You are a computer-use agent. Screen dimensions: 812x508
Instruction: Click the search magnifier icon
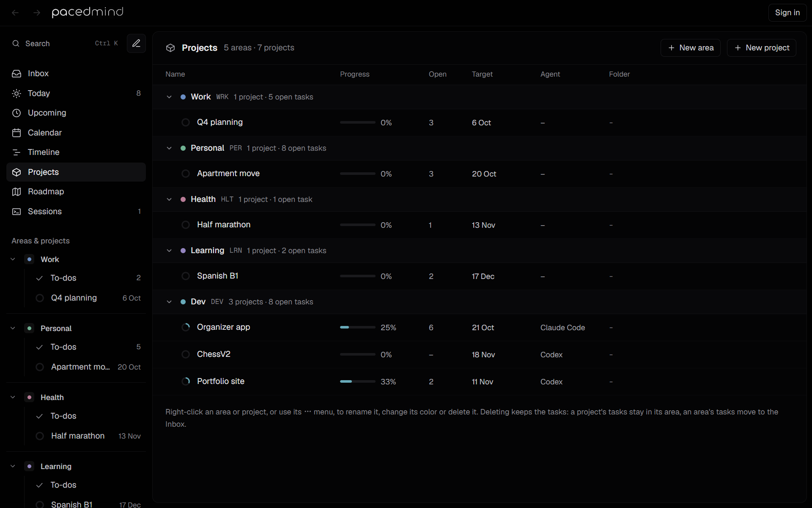point(16,44)
